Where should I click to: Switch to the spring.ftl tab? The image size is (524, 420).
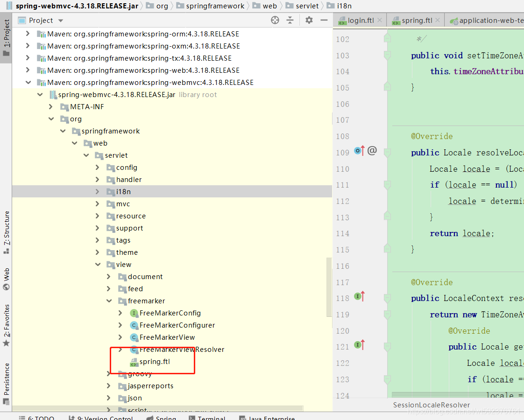click(417, 21)
